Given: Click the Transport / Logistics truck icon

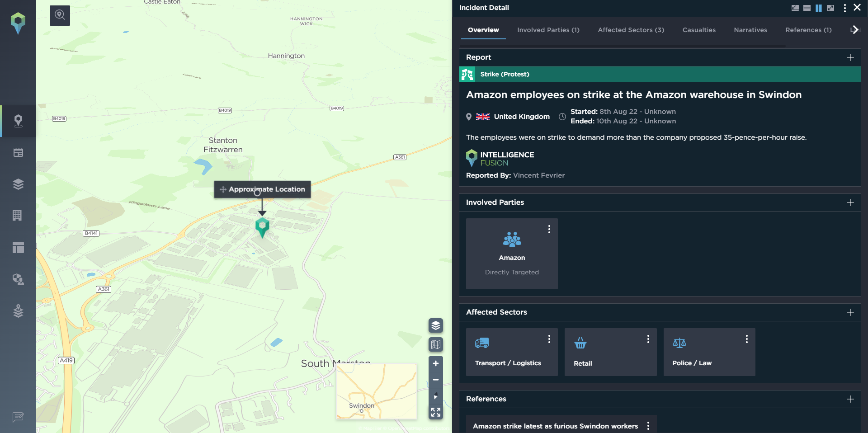Looking at the screenshot, I should [482, 343].
